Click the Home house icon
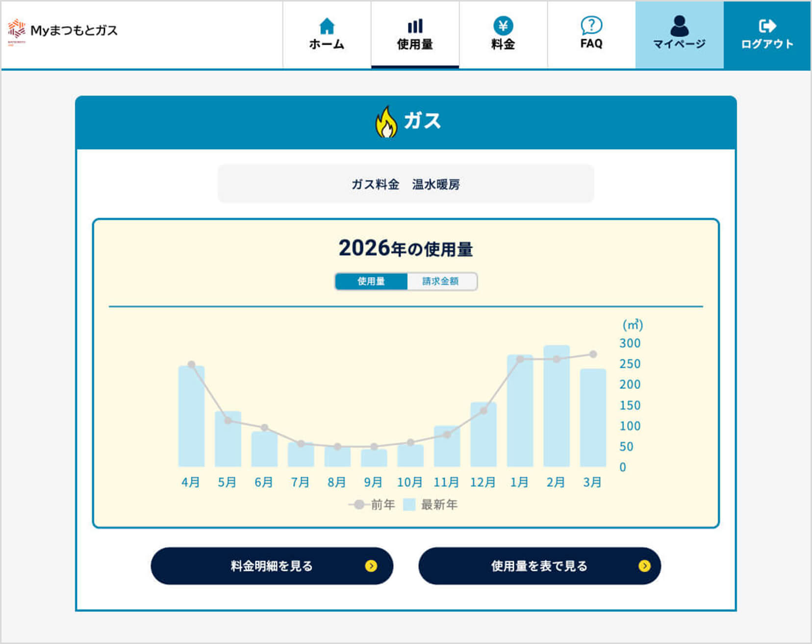This screenshot has height=644, width=812. pyautogui.click(x=327, y=26)
